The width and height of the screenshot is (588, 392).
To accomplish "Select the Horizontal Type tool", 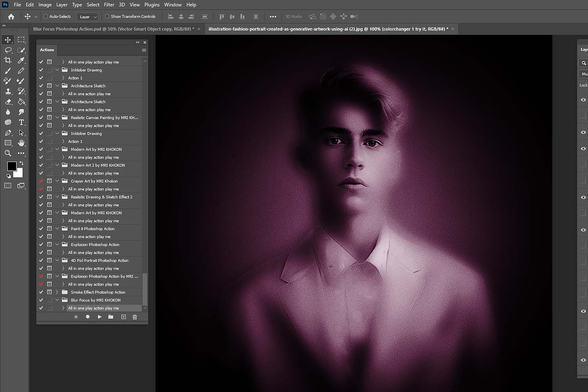I will click(x=22, y=122).
